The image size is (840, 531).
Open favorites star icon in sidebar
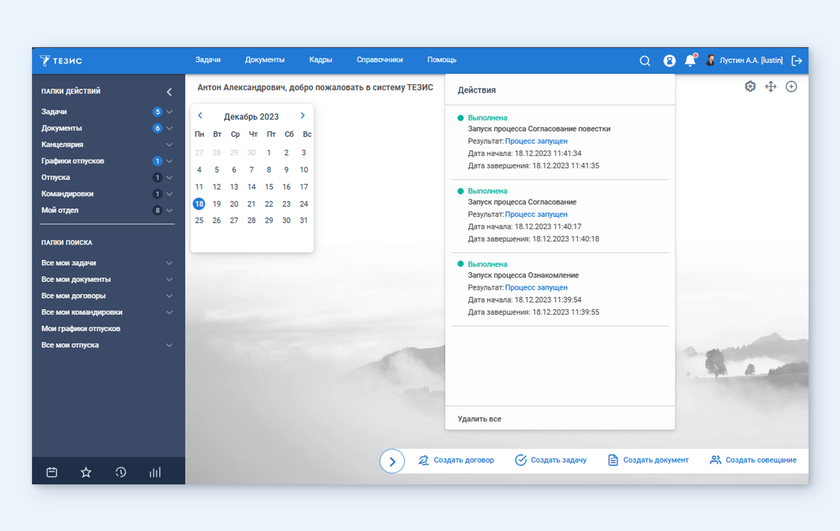tap(86, 472)
